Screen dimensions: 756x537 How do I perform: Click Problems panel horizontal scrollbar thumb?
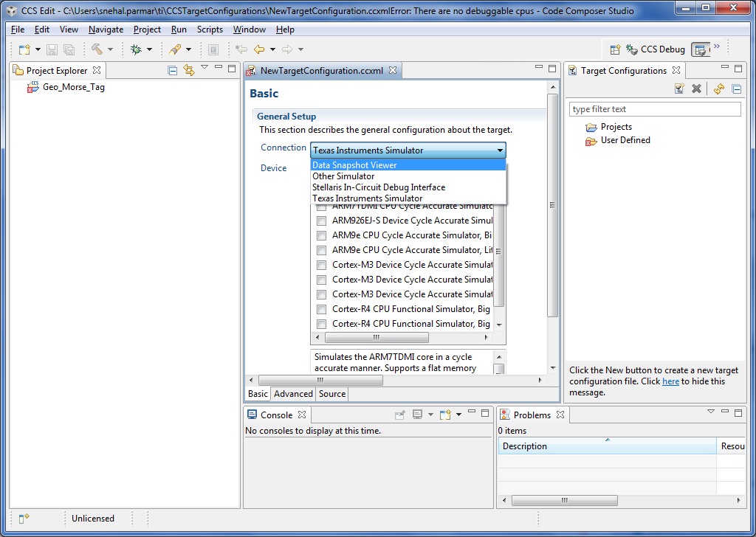pyautogui.click(x=565, y=501)
